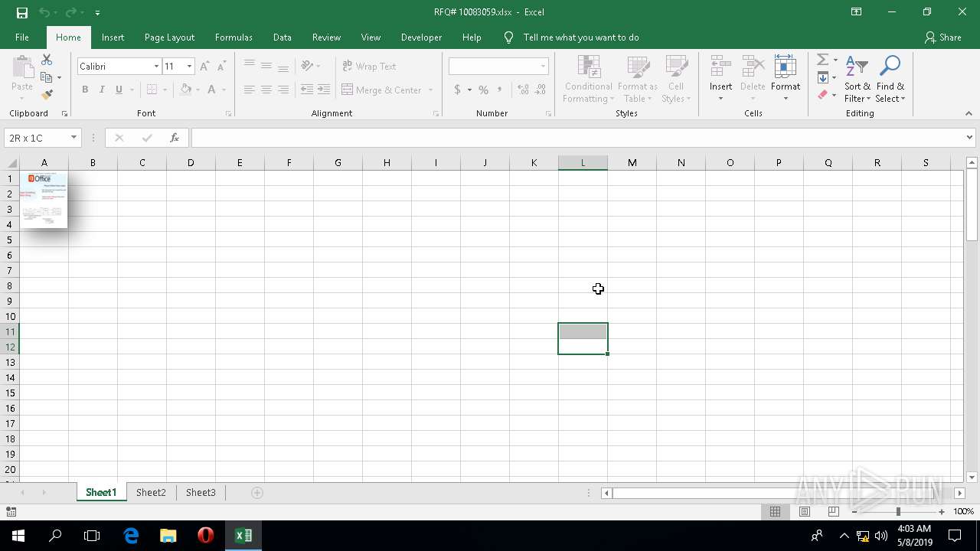Expand the Merge & Center dropdown arrow
This screenshot has height=551, width=980.
[x=430, y=90]
